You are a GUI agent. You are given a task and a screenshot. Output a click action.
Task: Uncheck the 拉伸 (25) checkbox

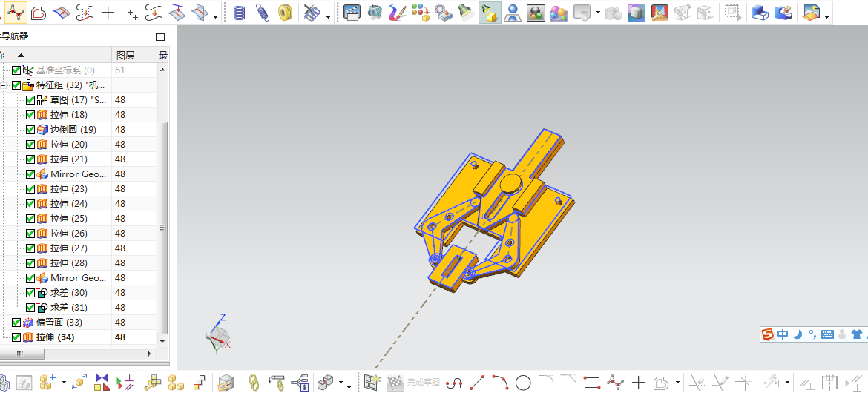(30, 219)
